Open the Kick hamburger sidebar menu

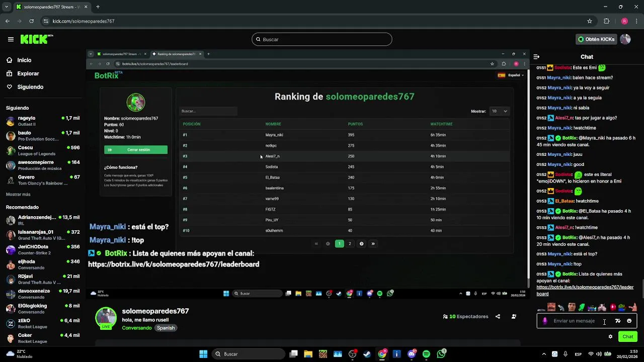tap(11, 39)
